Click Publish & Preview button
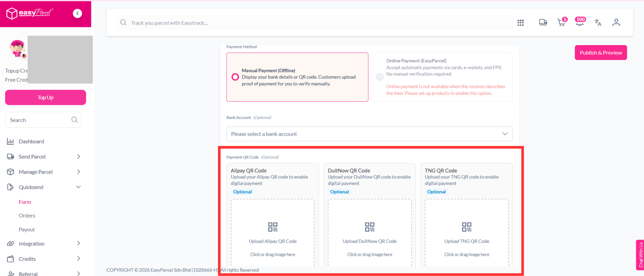The image size is (644, 276). point(601,53)
